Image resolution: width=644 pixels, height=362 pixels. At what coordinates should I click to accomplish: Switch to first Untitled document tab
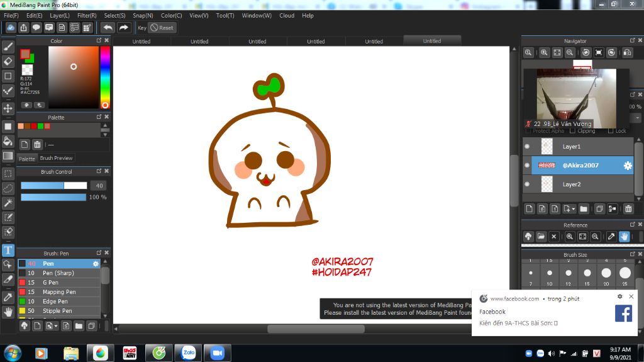[142, 41]
